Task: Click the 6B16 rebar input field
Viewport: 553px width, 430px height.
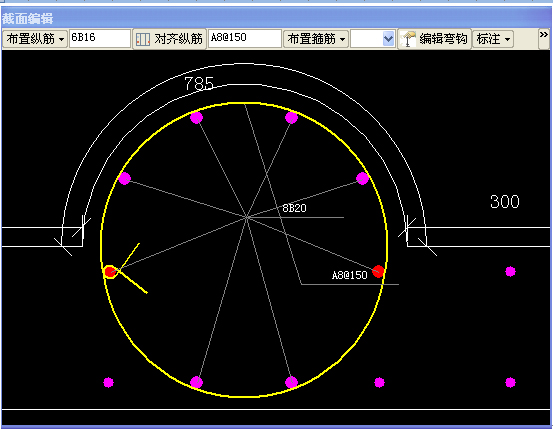Action: click(100, 38)
